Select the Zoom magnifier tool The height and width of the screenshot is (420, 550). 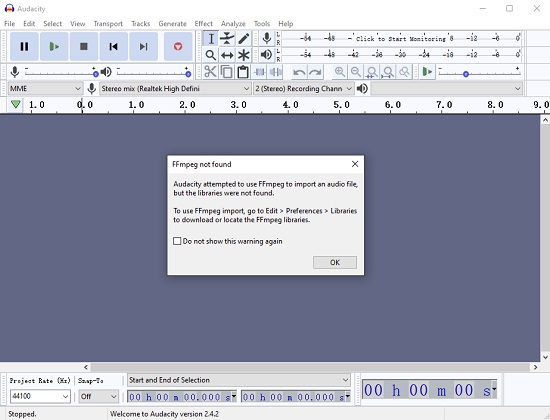tap(211, 55)
